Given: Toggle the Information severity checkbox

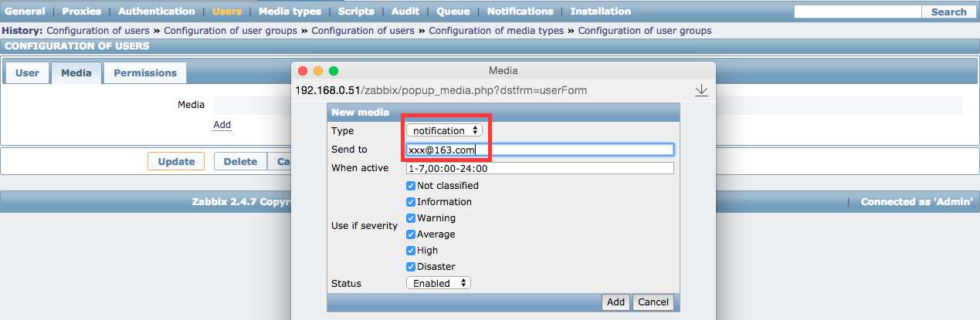Looking at the screenshot, I should tap(411, 202).
